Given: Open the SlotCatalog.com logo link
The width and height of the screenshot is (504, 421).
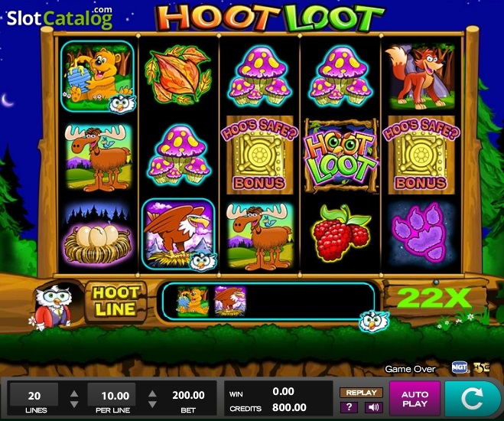Looking at the screenshot, I should click(x=60, y=18).
